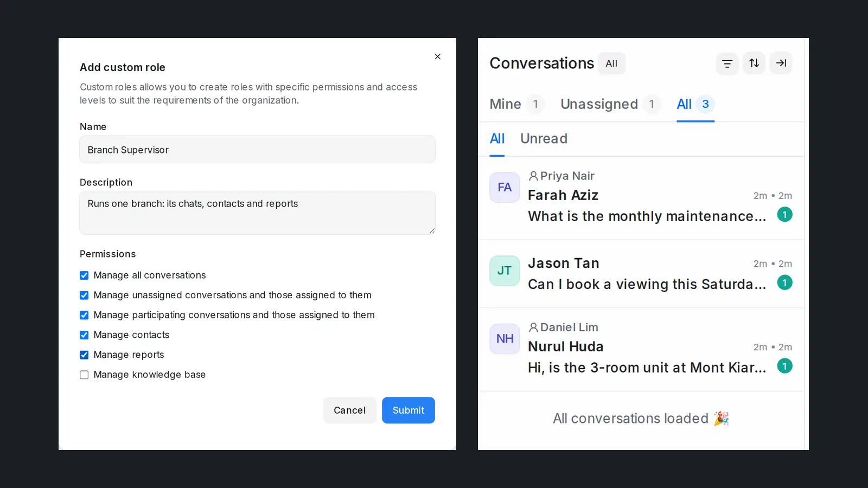The width and height of the screenshot is (868, 488).
Task: Click the assignee name Daniel Lim
Action: 569,328
